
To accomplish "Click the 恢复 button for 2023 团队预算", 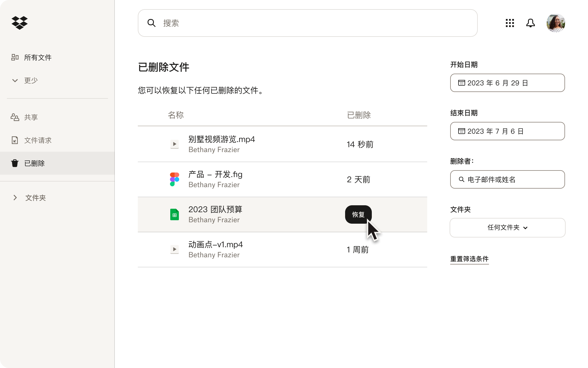I will point(358,214).
